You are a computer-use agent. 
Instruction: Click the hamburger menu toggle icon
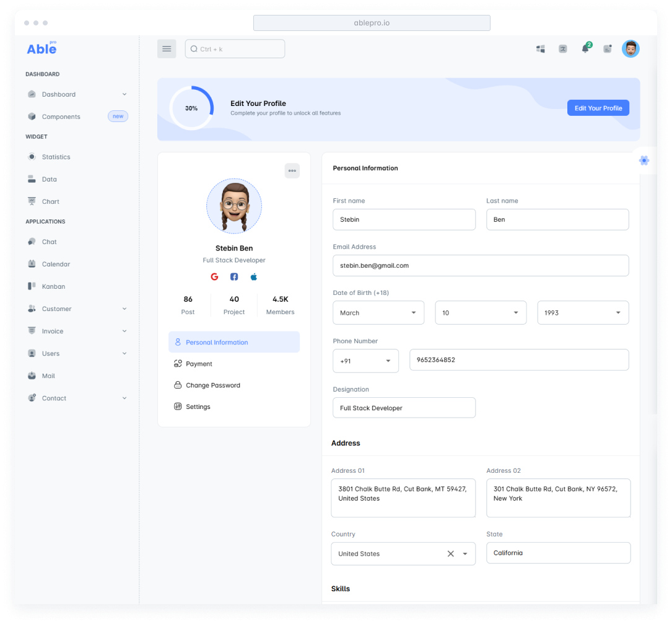click(167, 49)
